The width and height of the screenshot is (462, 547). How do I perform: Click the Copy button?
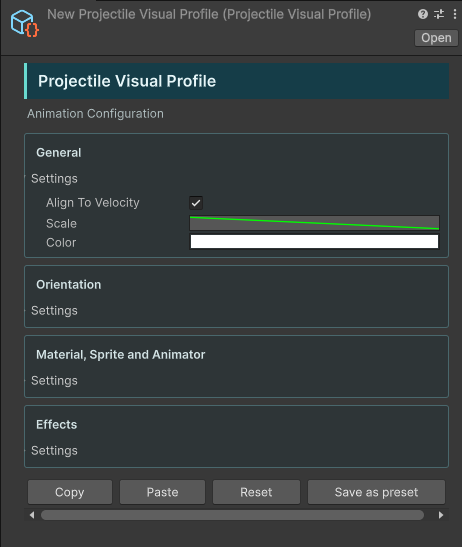point(70,492)
